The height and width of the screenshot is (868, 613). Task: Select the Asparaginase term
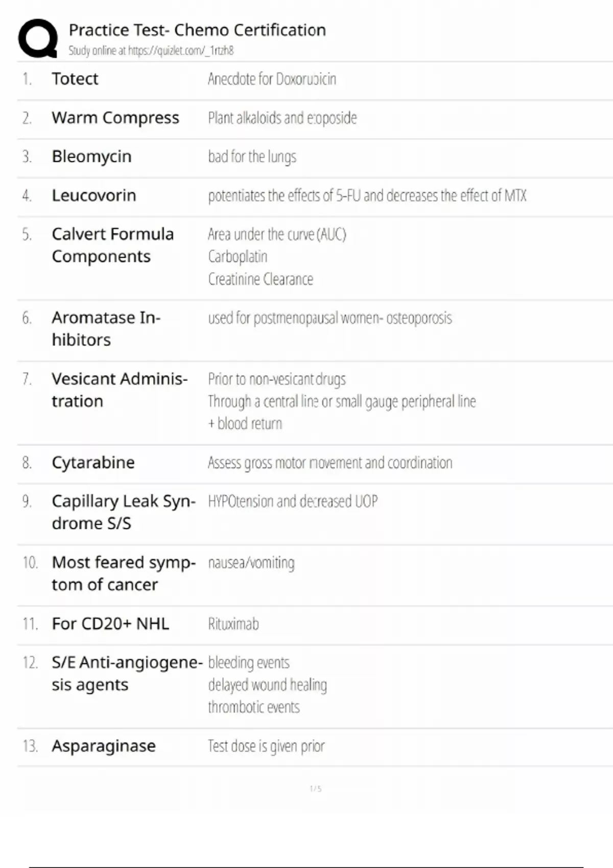point(104,746)
